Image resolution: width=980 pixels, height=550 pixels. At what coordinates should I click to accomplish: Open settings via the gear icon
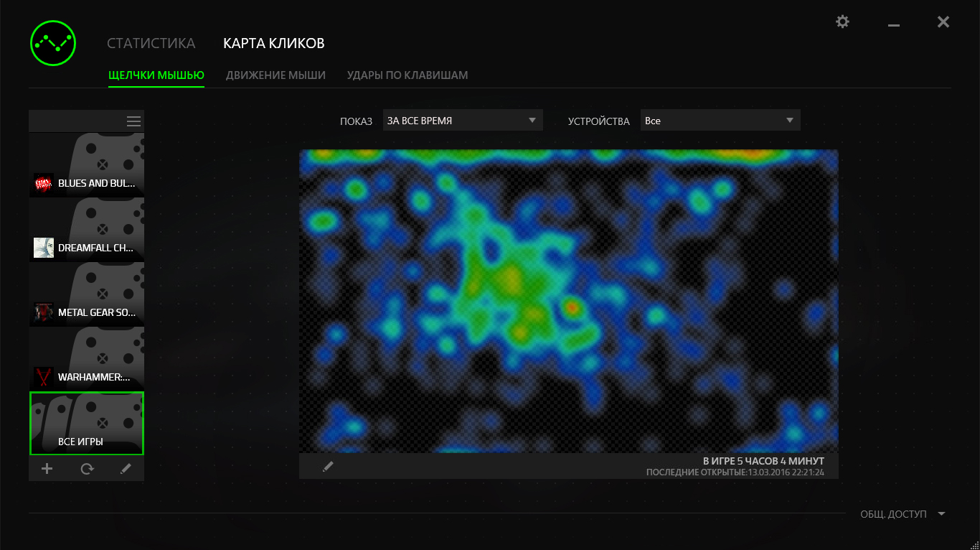click(x=843, y=22)
